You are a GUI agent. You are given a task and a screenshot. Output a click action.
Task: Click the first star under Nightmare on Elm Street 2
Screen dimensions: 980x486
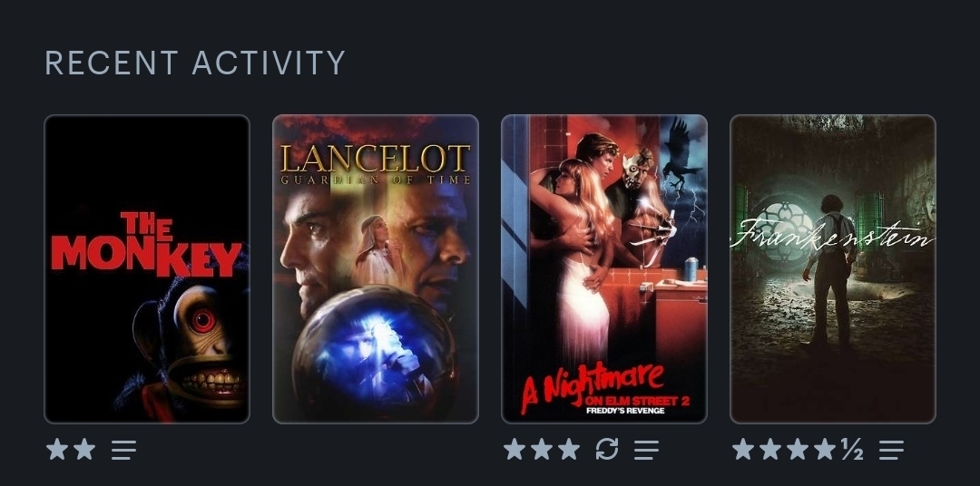pos(514,449)
